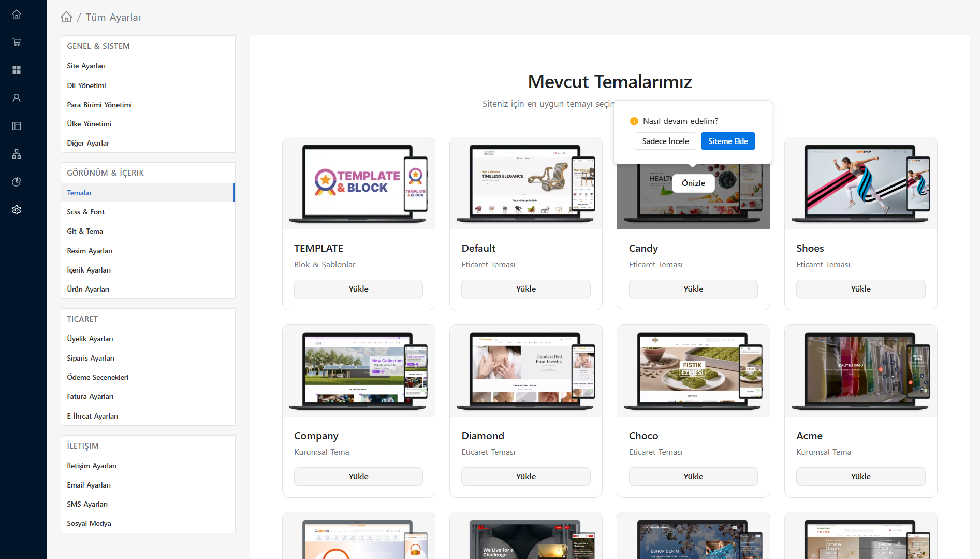Click the Choco theme preview image
Screen dimensions: 980x559
693,370
